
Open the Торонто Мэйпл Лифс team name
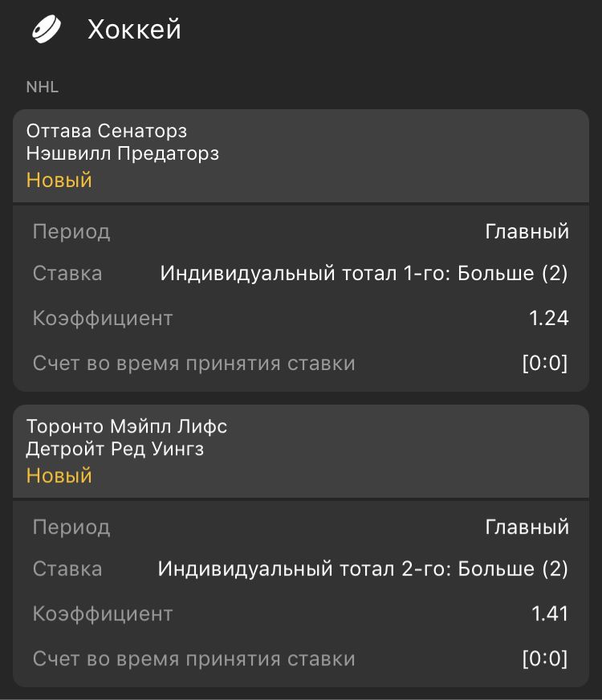(127, 426)
